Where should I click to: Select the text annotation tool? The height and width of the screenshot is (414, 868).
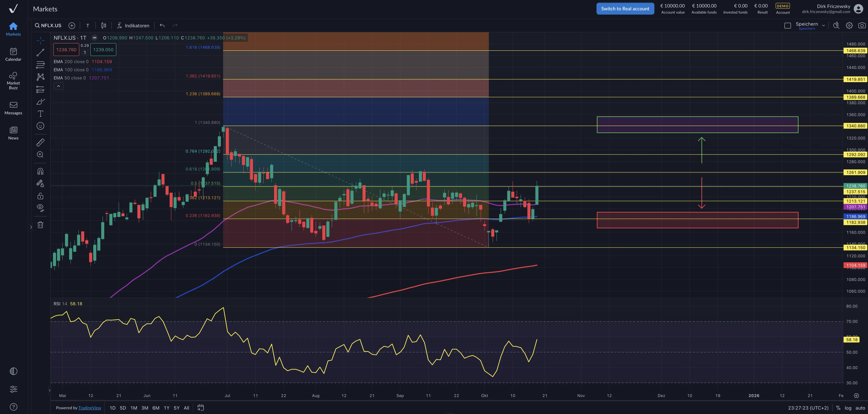click(40, 114)
